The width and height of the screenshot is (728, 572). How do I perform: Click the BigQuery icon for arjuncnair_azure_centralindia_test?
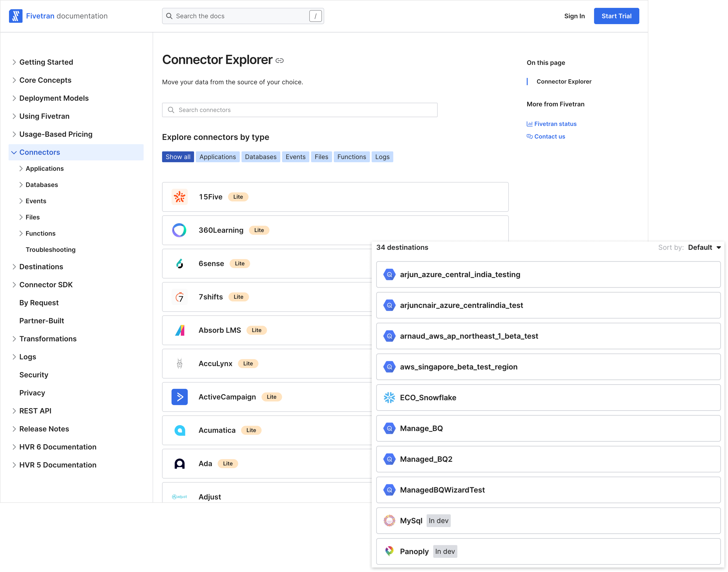[389, 305]
